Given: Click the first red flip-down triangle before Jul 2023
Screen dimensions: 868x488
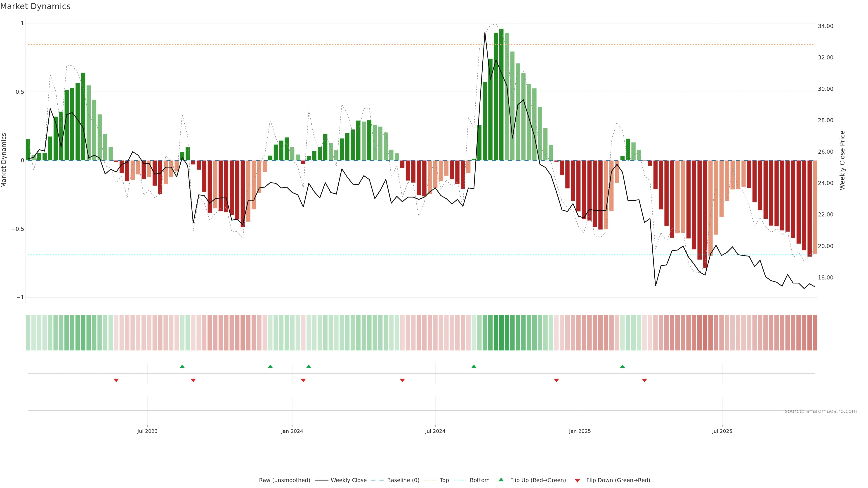Looking at the screenshot, I should [116, 380].
